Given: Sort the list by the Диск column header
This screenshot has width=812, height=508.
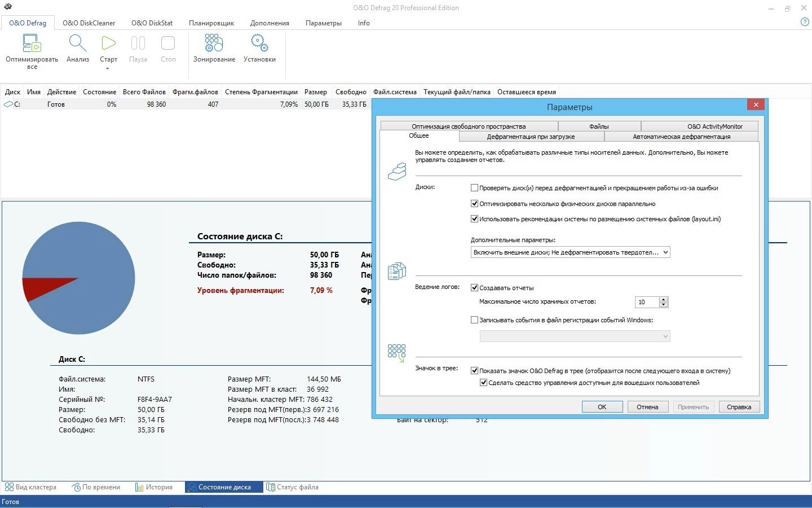Looking at the screenshot, I should coord(12,92).
